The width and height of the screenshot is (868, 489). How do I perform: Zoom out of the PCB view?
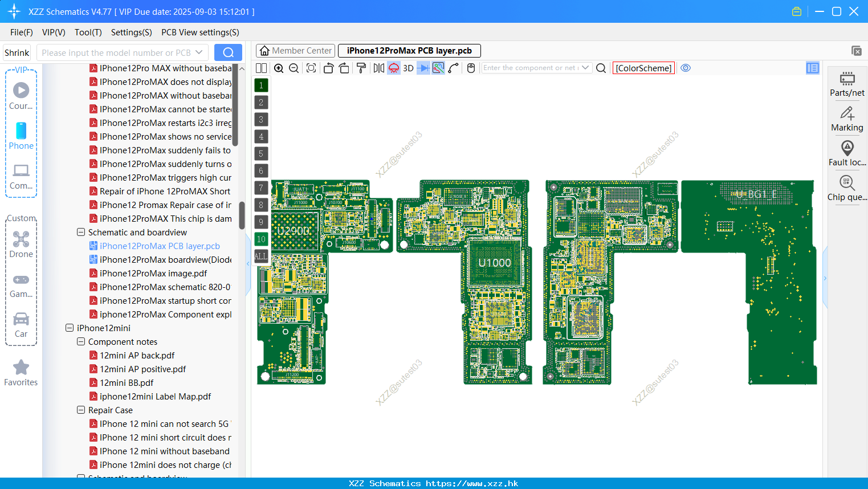click(294, 68)
